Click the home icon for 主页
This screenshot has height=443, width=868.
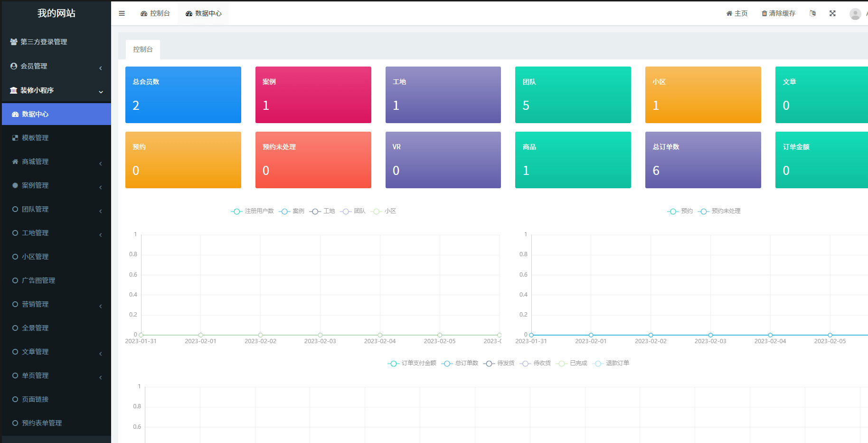[x=729, y=13]
